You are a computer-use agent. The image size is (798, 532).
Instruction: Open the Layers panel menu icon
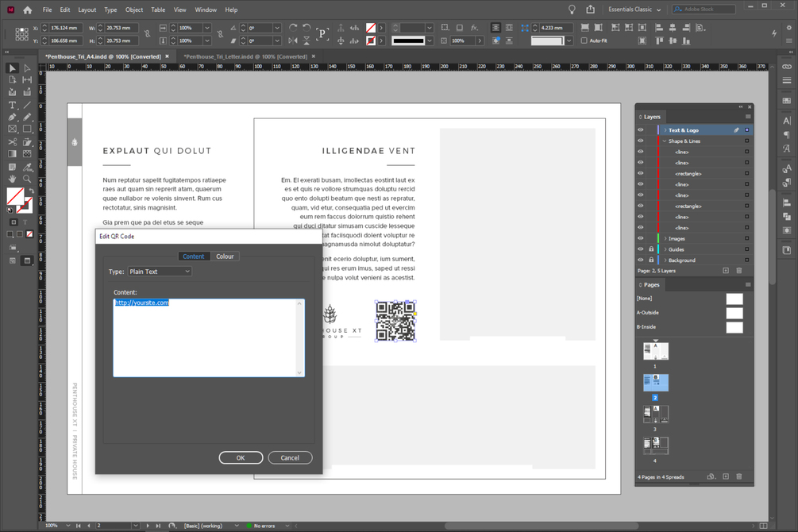pyautogui.click(x=748, y=117)
